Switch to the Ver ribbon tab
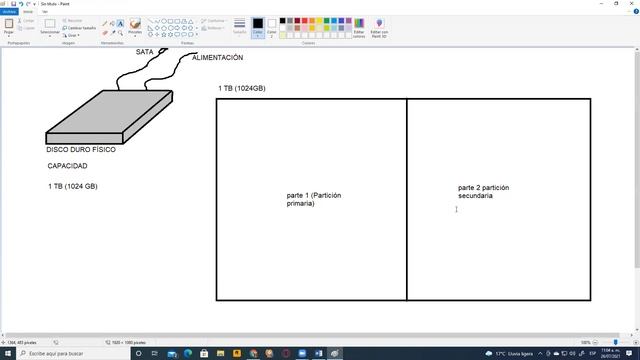The width and height of the screenshot is (640, 360). click(45, 12)
